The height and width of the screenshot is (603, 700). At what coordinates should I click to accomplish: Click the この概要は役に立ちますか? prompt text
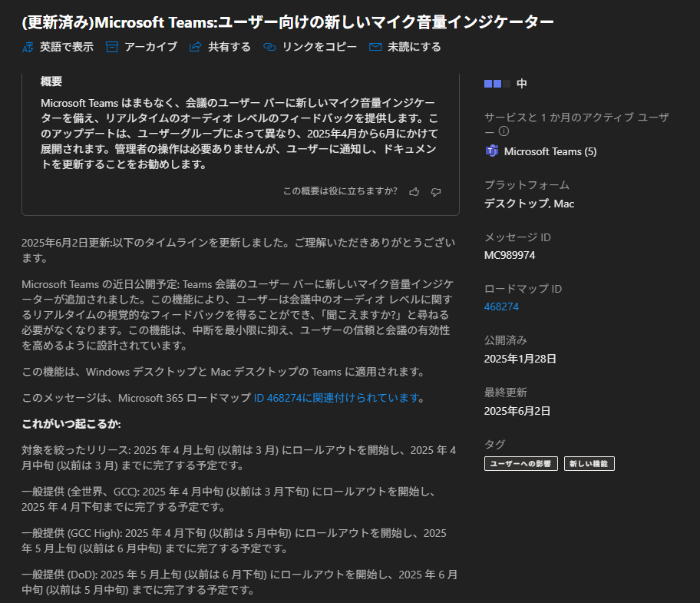(340, 191)
